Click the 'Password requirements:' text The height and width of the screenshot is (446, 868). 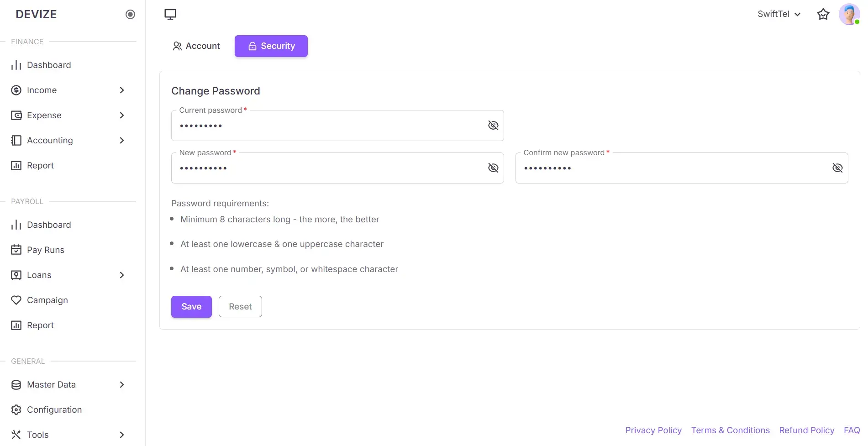[220, 203]
